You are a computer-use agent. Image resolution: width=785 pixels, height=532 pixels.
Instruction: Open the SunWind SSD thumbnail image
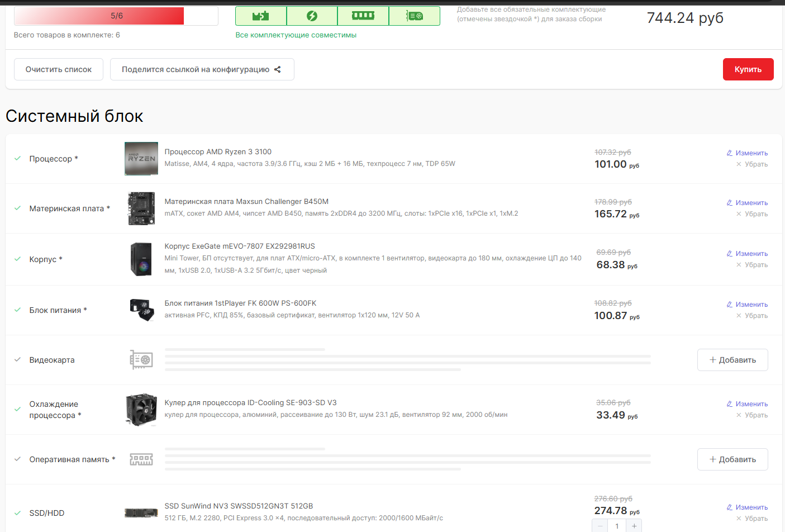[141, 513]
